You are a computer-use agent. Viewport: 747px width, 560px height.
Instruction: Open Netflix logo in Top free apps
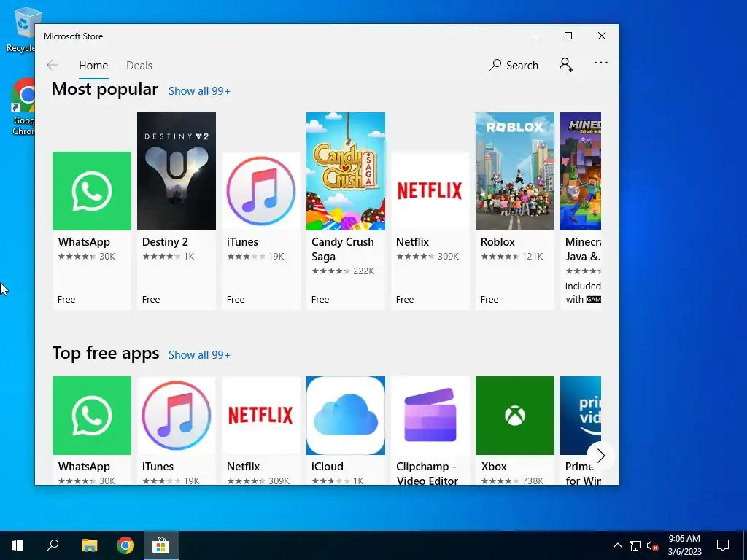tap(261, 415)
